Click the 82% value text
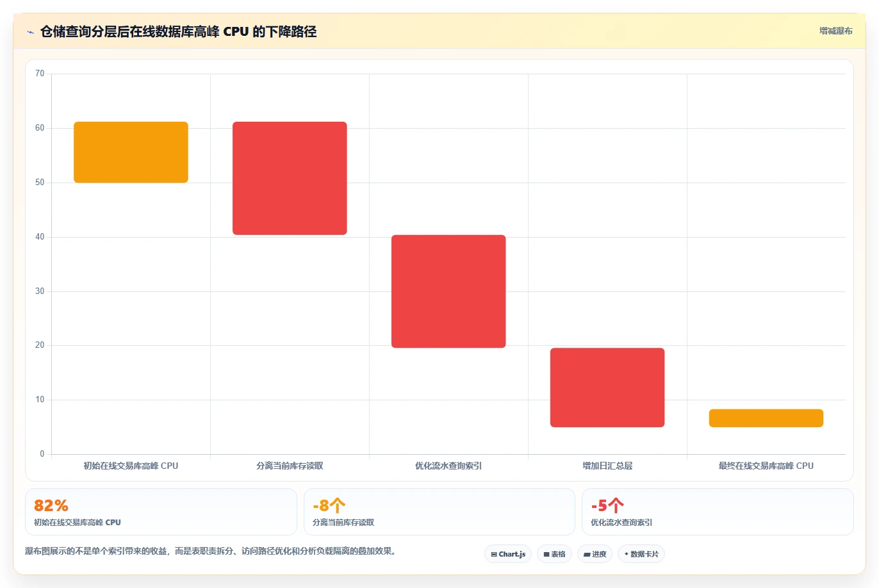Viewport: 879px width, 588px height. 51,505
